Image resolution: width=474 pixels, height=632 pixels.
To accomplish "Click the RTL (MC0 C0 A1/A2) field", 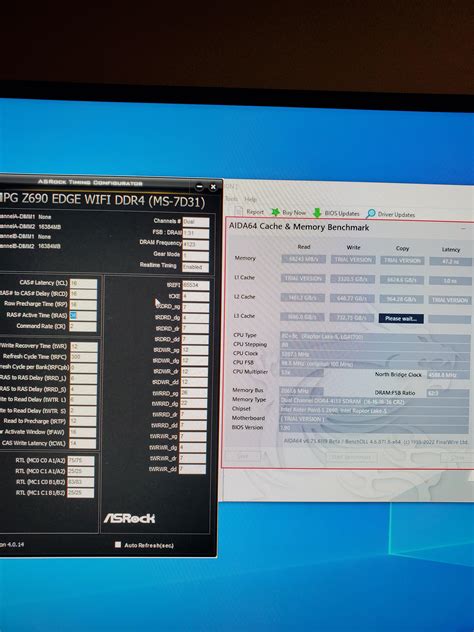I will point(81,461).
